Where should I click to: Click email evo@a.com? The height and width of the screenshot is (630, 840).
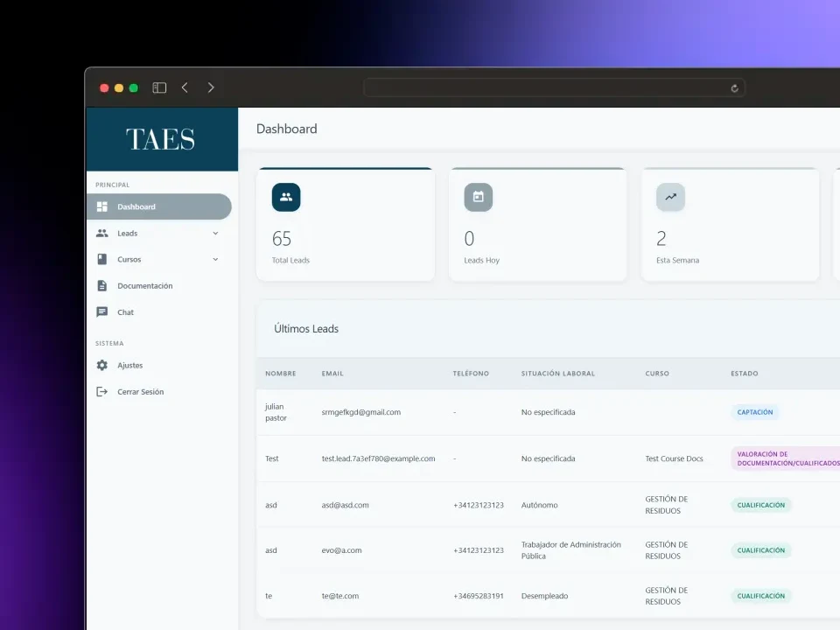coord(341,550)
